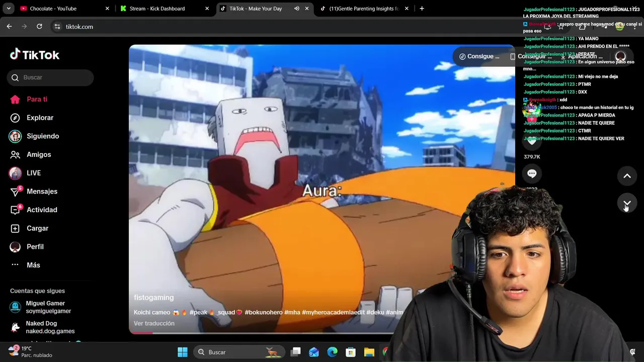Switch to Gentle Parenting Insights tab
Viewport: 644px width, 362px height.
coord(364,9)
